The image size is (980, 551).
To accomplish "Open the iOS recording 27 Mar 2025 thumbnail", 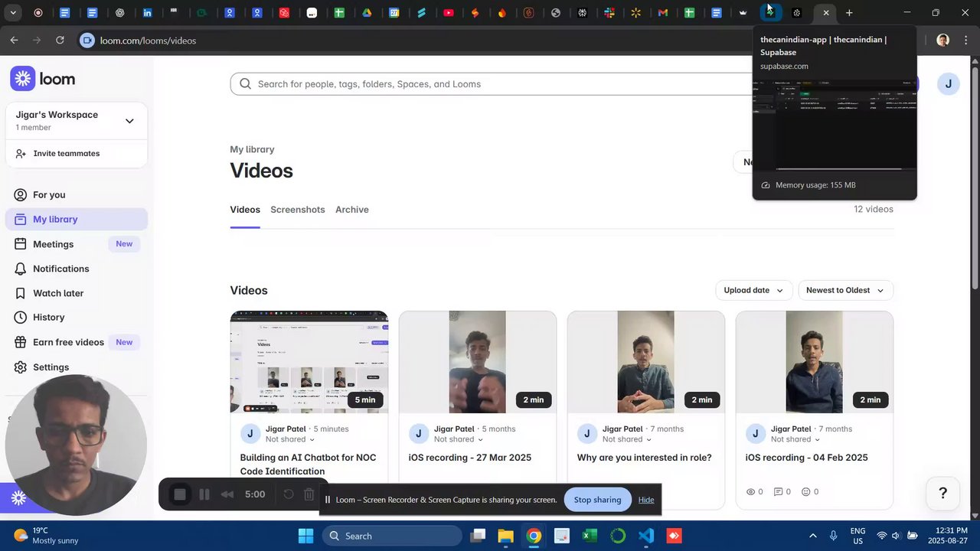I will (478, 362).
